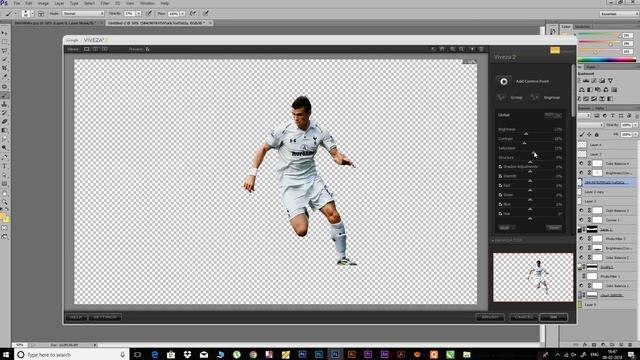Open Mail app from taskbar
The height and width of the screenshot is (360, 640).
tap(204, 354)
